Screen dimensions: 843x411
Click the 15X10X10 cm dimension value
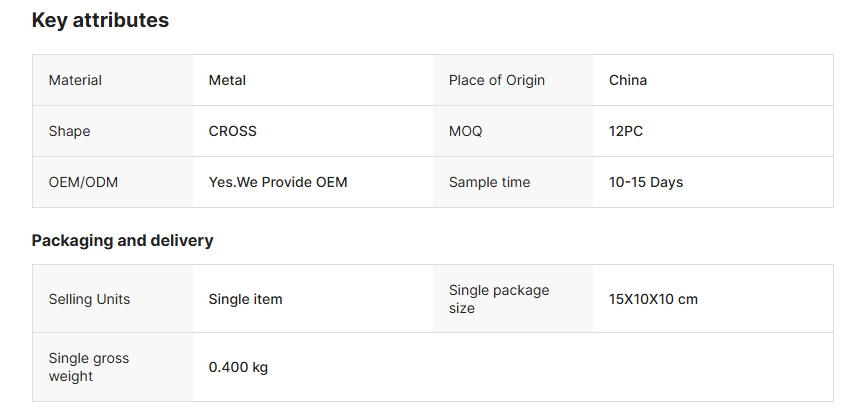(x=653, y=299)
